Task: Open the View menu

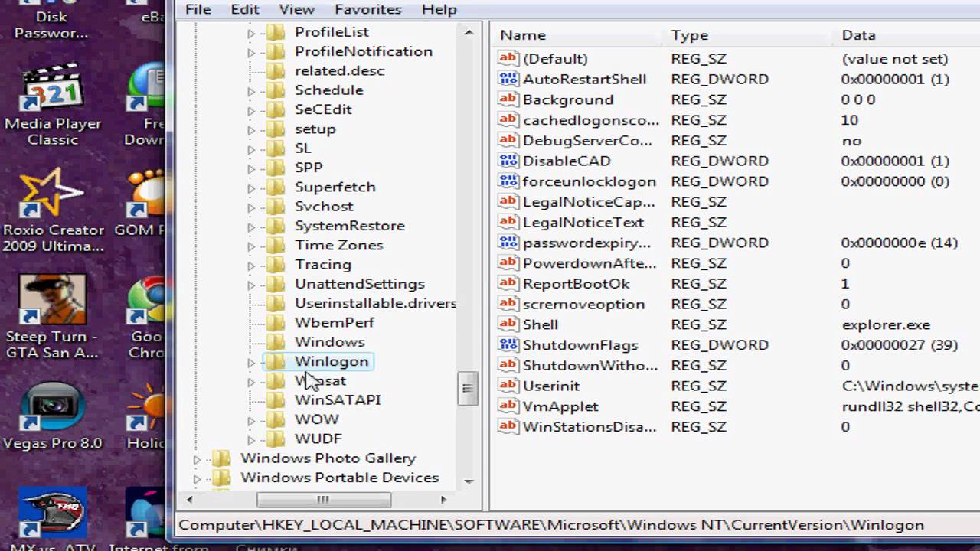Action: click(x=296, y=9)
